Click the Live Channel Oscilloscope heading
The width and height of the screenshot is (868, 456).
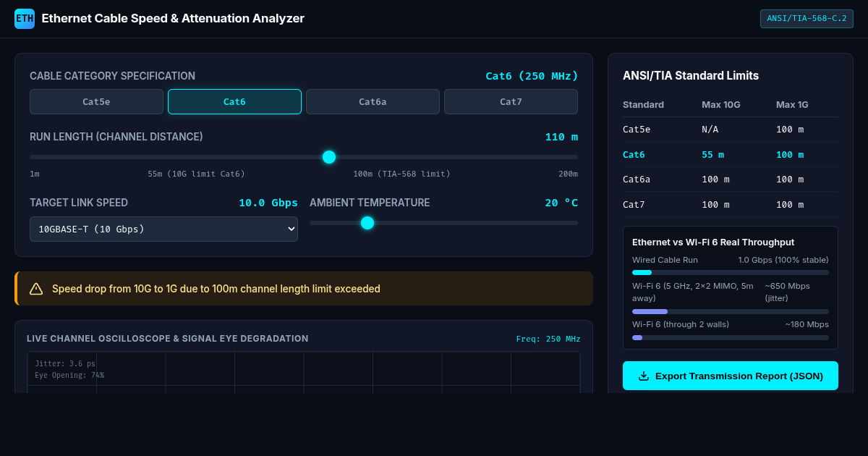[x=168, y=339]
